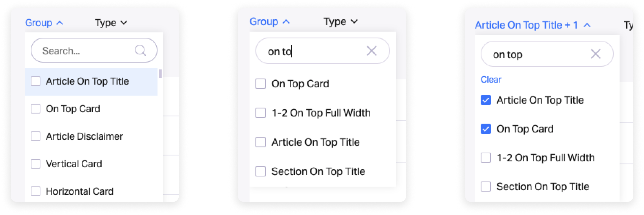Viewport: 644px width, 215px height.
Task: Click the 'Search...' input field
Action: (86, 51)
